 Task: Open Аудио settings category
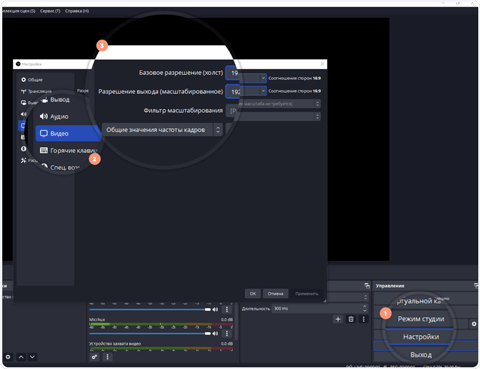[59, 116]
